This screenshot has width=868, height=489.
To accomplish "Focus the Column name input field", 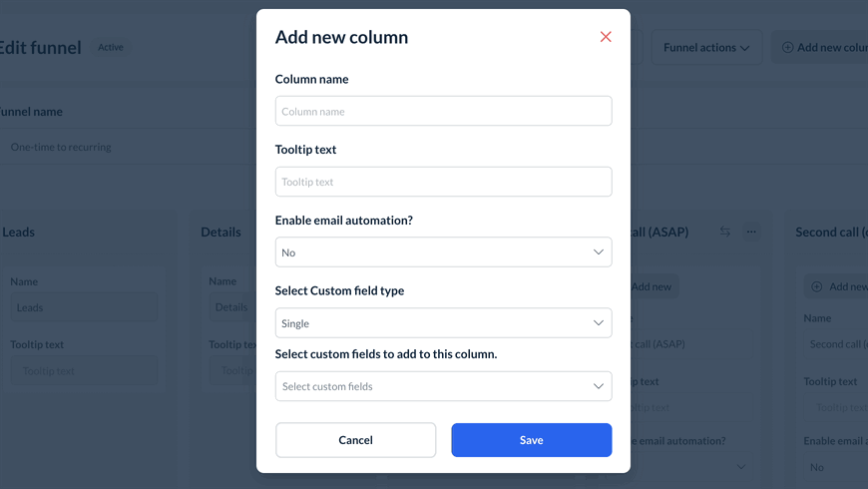I will pos(443,111).
